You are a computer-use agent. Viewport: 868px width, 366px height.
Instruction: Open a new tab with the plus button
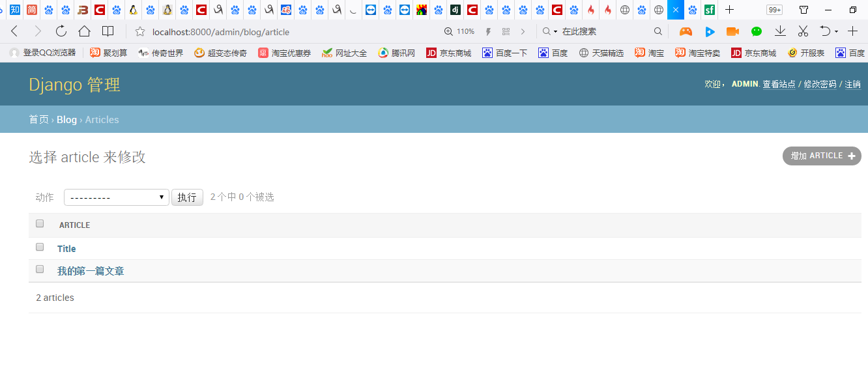[x=730, y=10]
